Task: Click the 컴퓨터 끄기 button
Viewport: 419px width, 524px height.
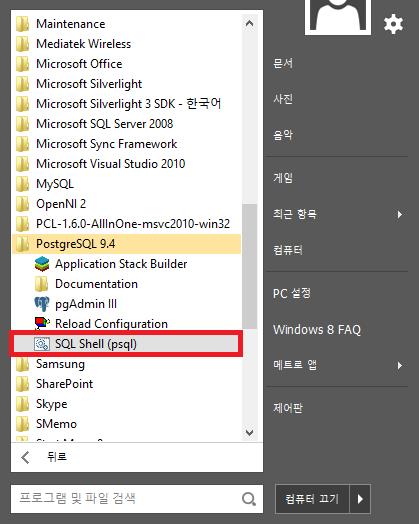Action: pos(312,499)
